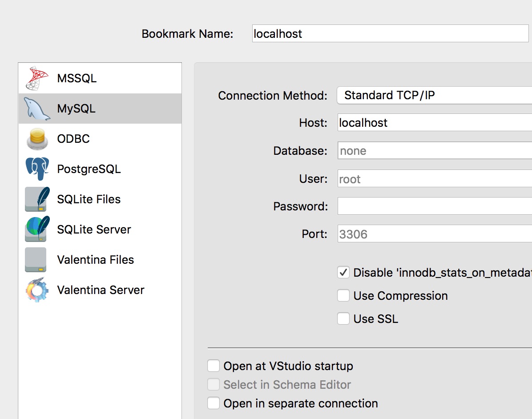Viewport: 532px width, 419px height.
Task: Select the ODBC label in list
Action: tap(73, 139)
